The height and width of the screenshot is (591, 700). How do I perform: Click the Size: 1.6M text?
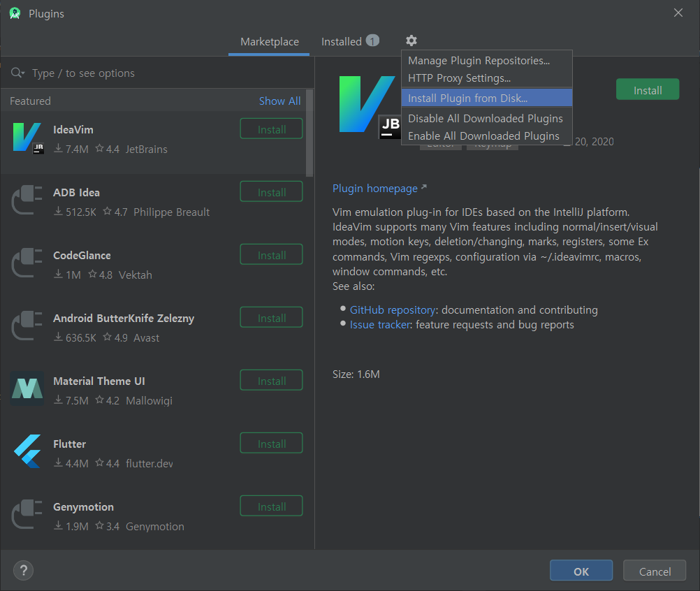[356, 374]
